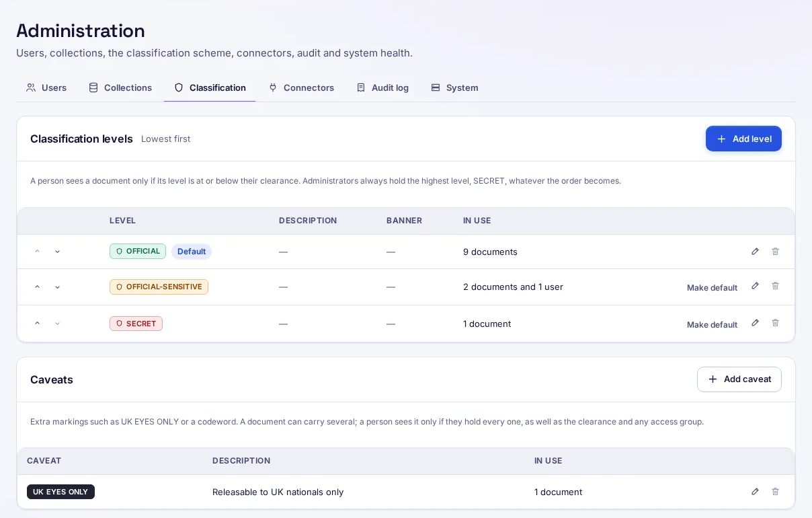The image size is (812, 518).
Task: Delete the OFFICIAL-SENSITIVE level trash icon
Action: tap(775, 286)
